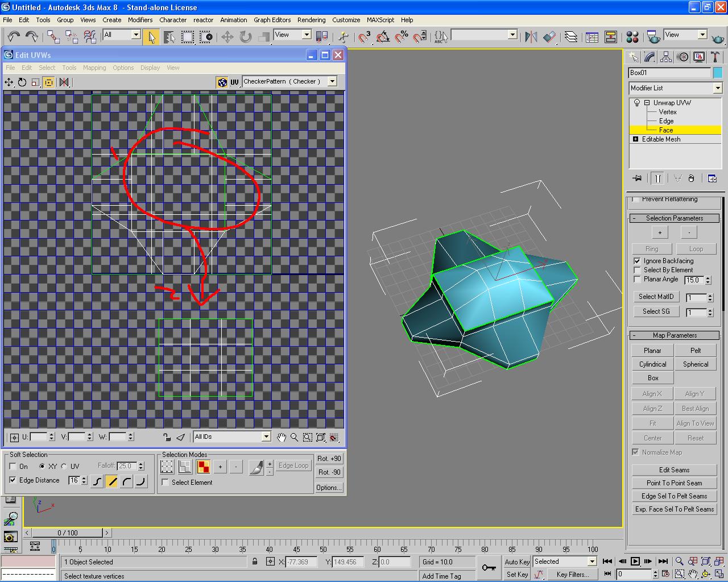Activate the Select and Rotate main toolbar icon

246,37
